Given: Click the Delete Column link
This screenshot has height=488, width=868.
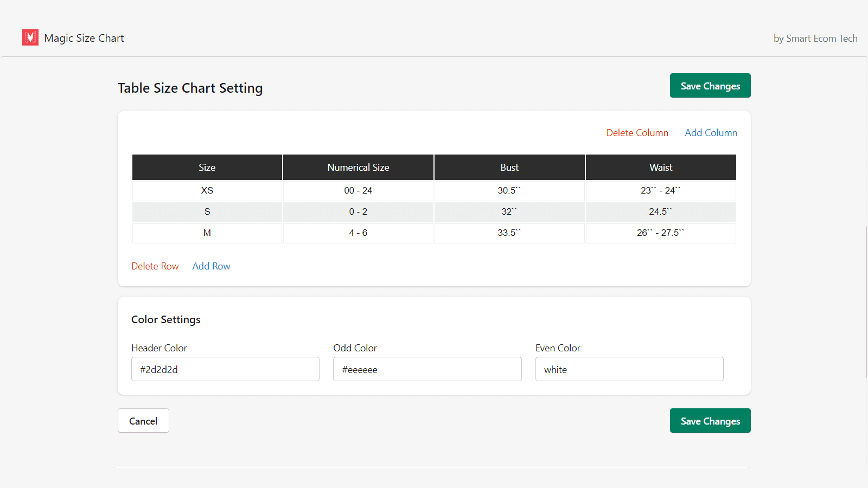Looking at the screenshot, I should point(637,133).
